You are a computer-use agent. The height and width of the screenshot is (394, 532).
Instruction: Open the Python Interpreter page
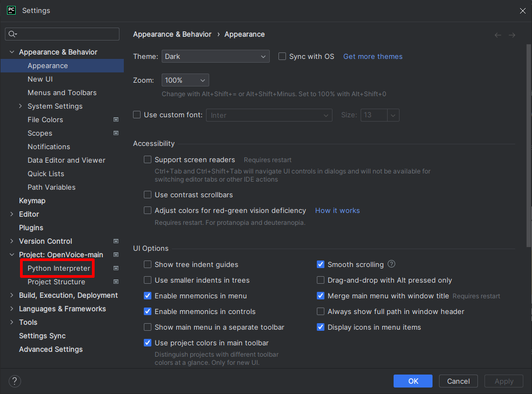click(59, 268)
